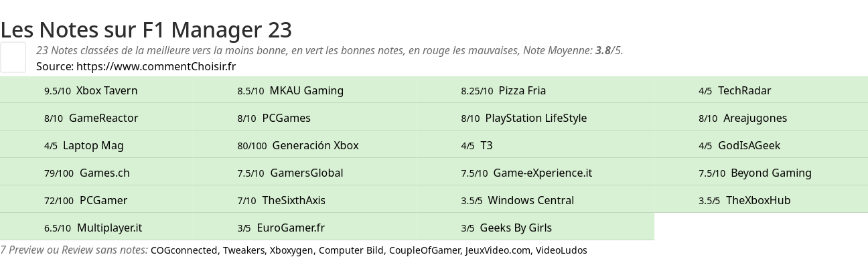Open the MKAU Gaming review entry
The width and height of the screenshot is (868, 257).
(305, 90)
